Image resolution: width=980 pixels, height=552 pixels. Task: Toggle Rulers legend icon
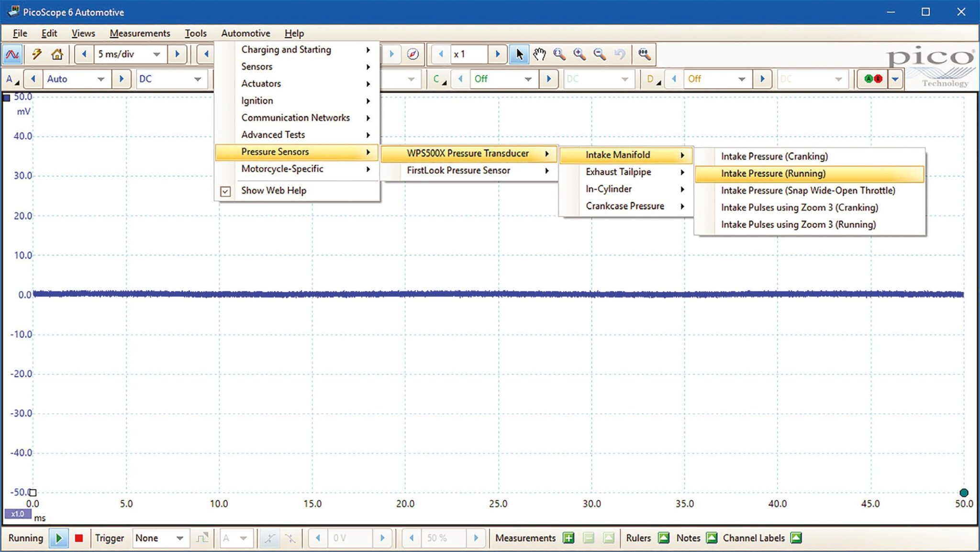pos(664,538)
